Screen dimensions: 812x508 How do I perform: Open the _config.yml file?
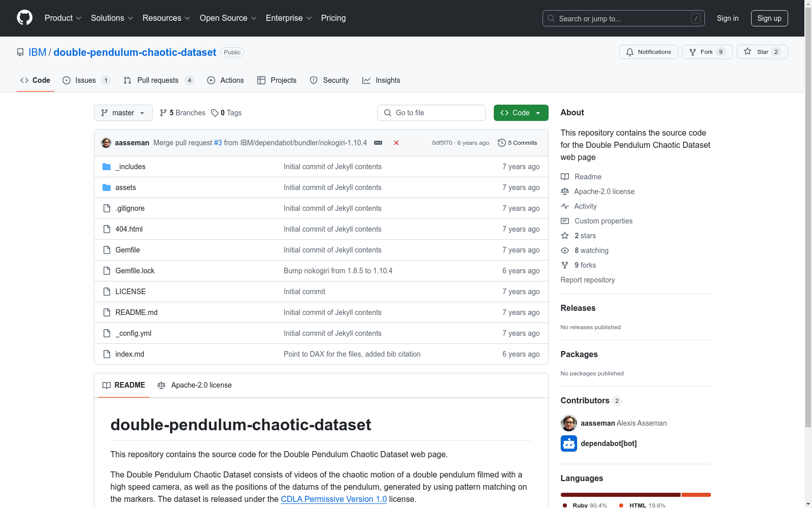coord(133,333)
